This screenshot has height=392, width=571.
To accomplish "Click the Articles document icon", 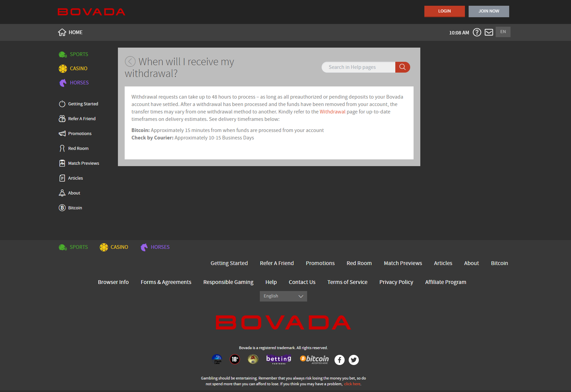I will tap(62, 178).
